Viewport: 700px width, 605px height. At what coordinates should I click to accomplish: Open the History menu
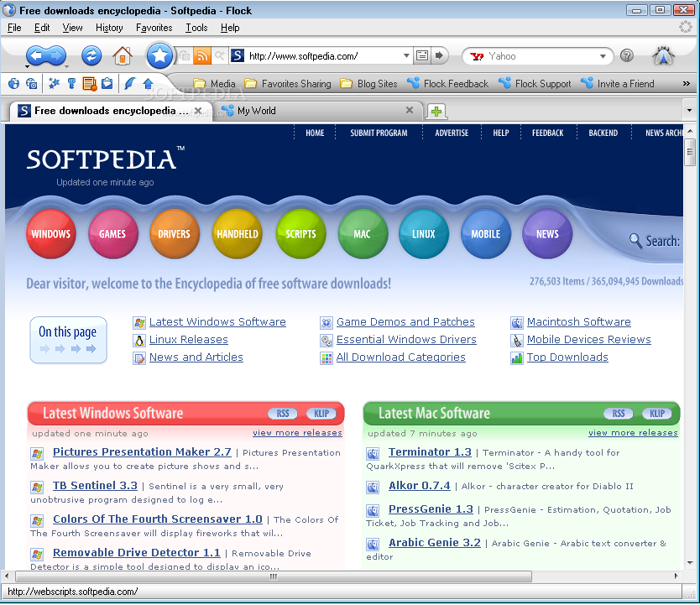109,28
